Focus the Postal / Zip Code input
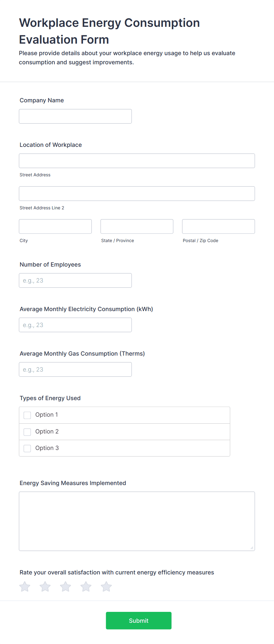The height and width of the screenshot is (644, 274). [x=219, y=226]
